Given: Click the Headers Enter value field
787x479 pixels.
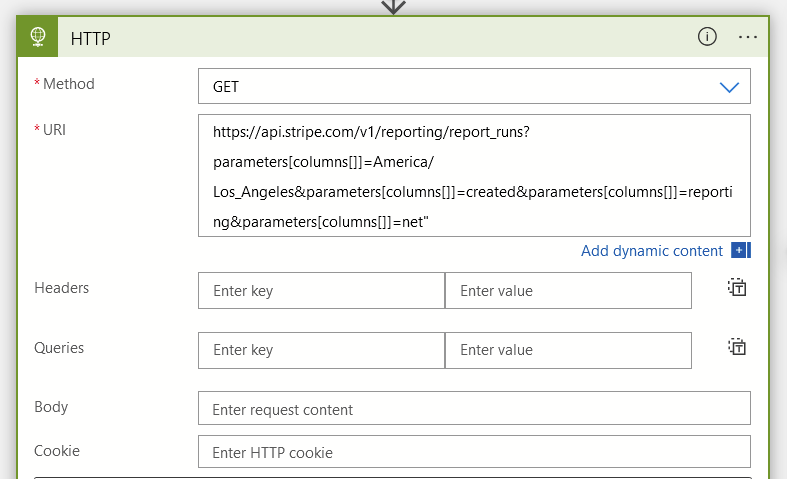Looking at the screenshot, I should (x=568, y=291).
